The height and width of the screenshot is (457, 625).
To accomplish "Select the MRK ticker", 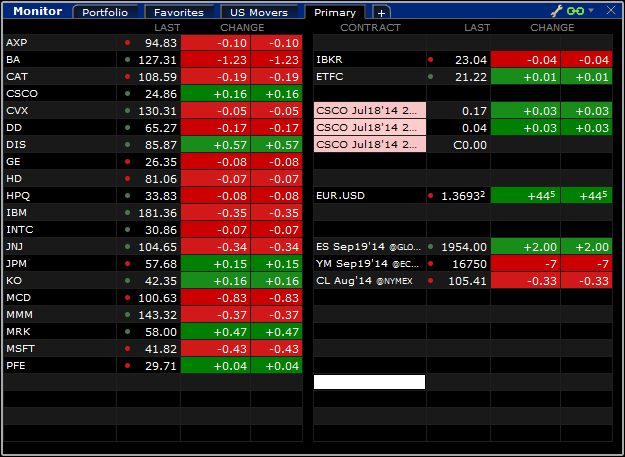I will tap(18, 331).
